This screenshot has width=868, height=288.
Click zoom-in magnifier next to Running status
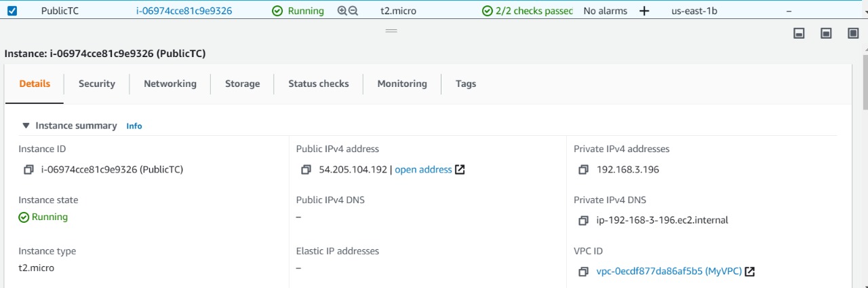tap(342, 11)
